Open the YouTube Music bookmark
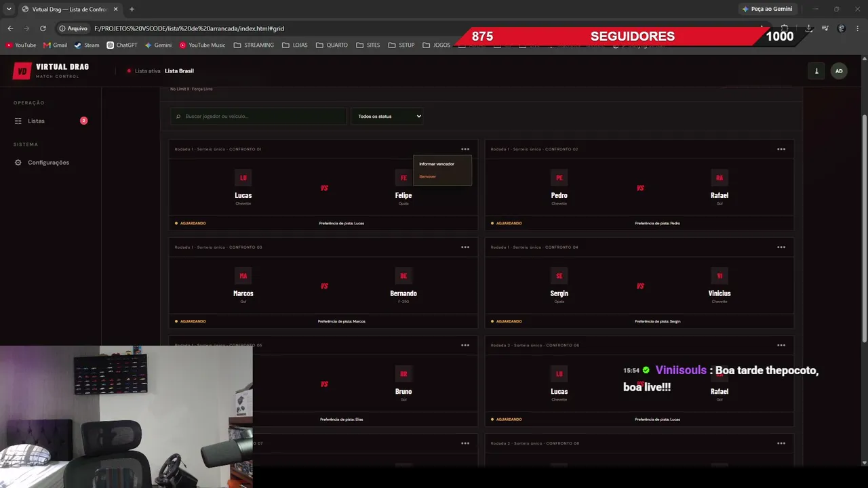 coord(202,45)
